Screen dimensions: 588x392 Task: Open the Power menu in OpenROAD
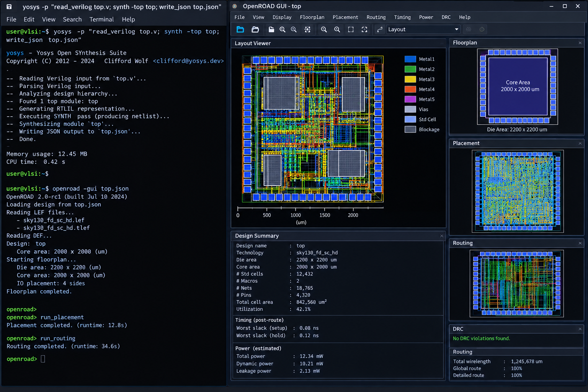[x=426, y=17]
